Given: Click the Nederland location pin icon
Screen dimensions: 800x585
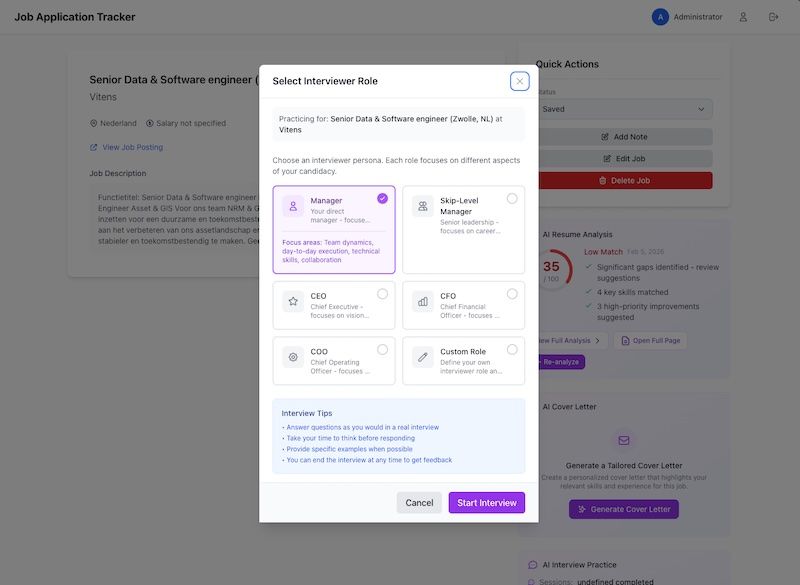Looking at the screenshot, I should [93, 123].
